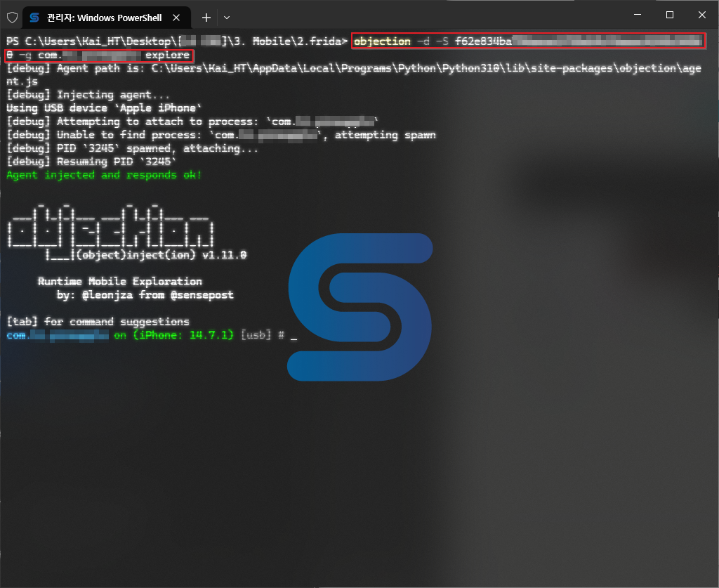Click the '(iPhone: 14.7.1)' prompt text

tap(183, 335)
